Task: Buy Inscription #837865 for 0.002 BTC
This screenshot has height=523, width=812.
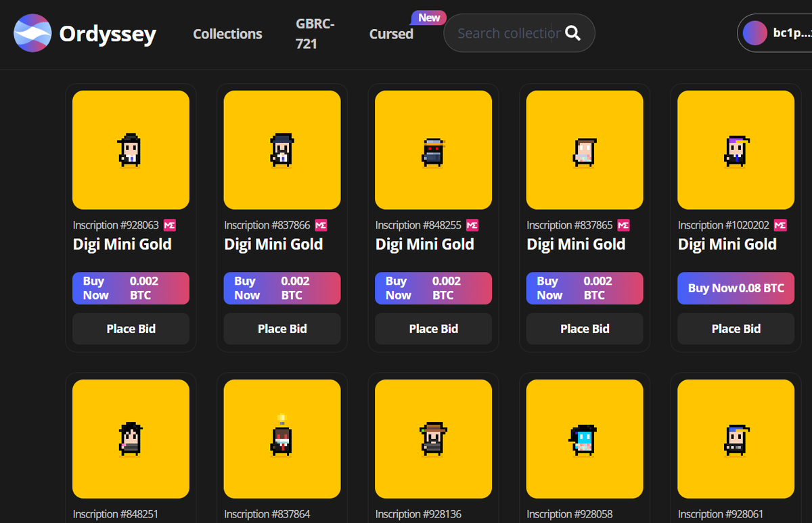Action: tap(585, 288)
